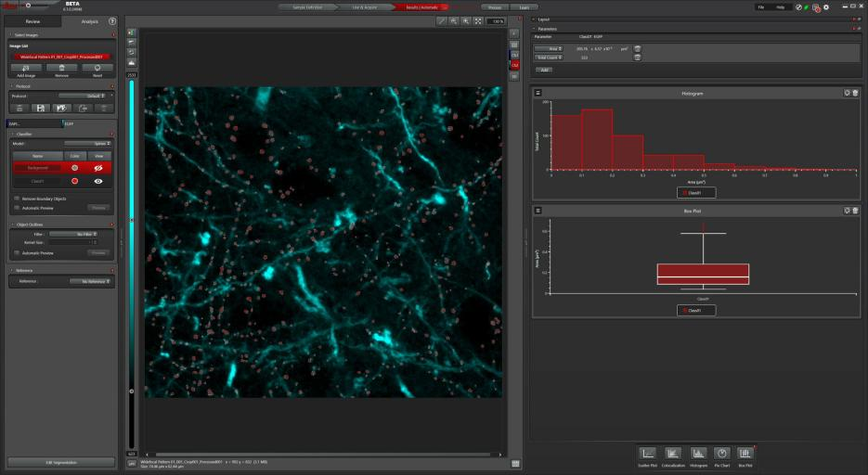Open the classifier Model dropdown
Screen dimensions: 868x475
point(87,143)
